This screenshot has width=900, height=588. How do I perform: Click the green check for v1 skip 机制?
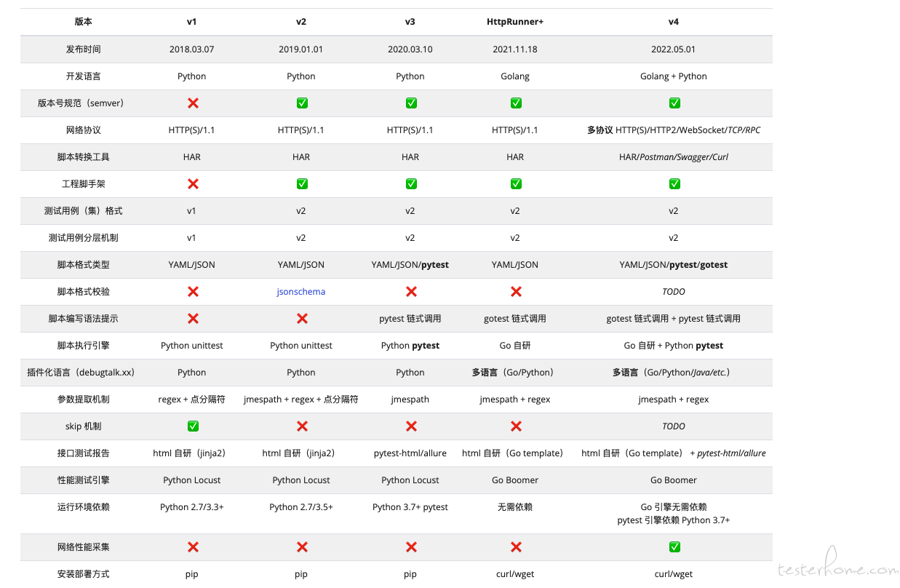pos(193,426)
